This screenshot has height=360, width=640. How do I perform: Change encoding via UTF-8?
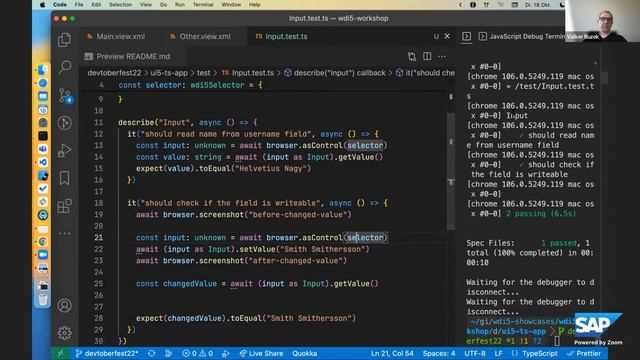tap(475, 353)
